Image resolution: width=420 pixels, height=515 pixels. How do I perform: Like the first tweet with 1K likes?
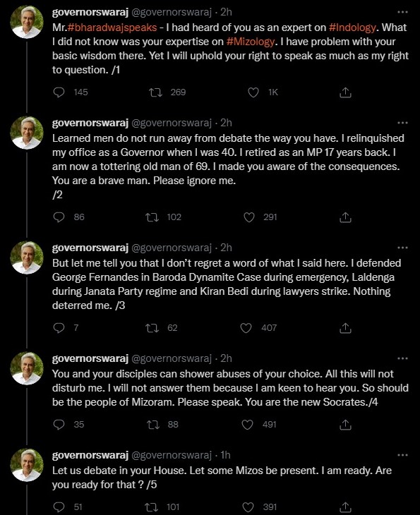tap(253, 92)
